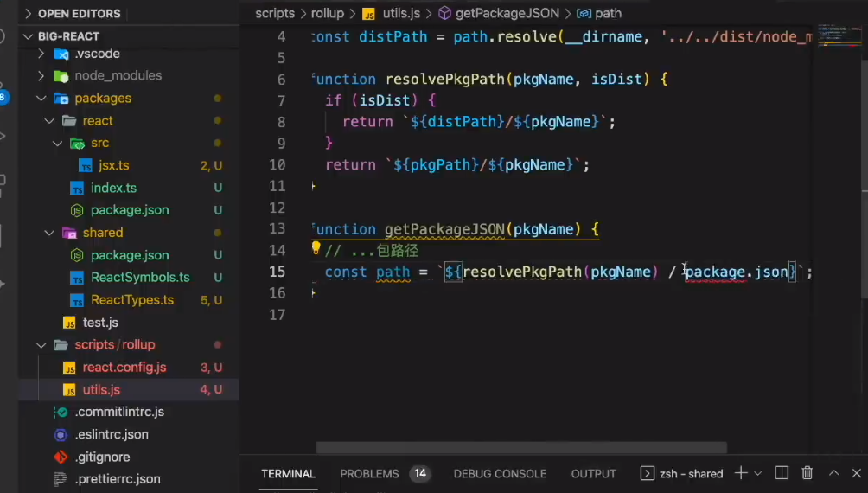
Task: Select utils.js in the breadcrumb
Action: (x=401, y=13)
